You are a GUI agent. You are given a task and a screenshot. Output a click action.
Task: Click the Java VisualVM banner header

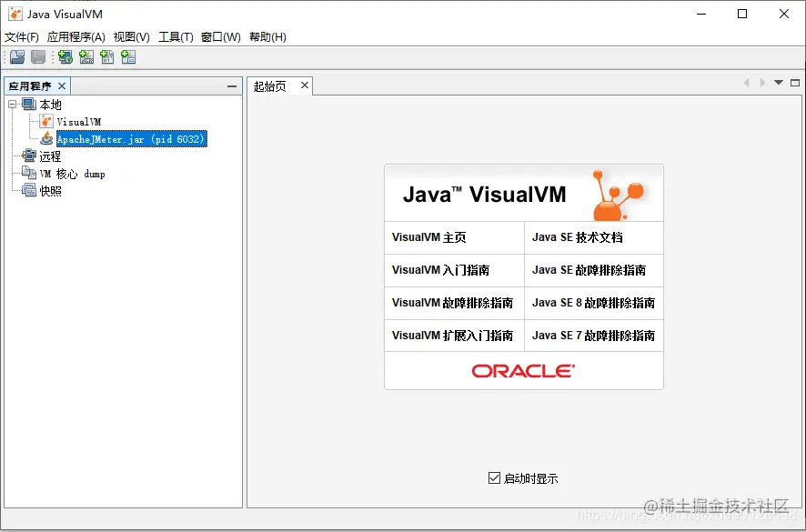point(524,194)
